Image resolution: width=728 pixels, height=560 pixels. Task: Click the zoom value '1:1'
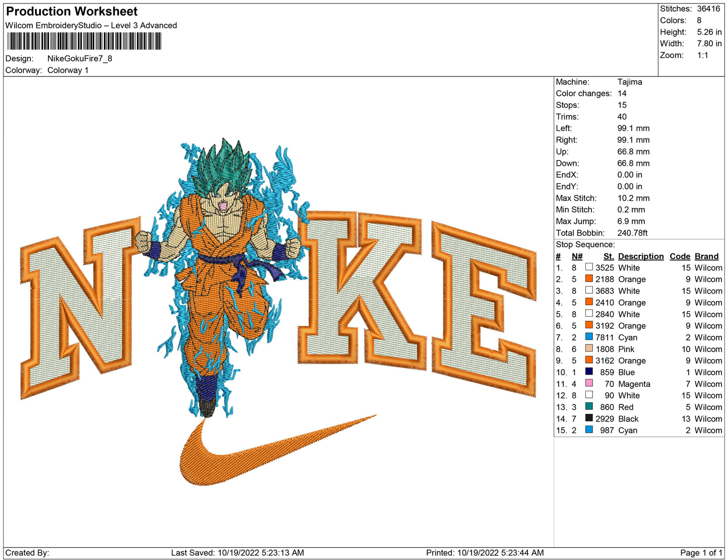click(x=703, y=55)
